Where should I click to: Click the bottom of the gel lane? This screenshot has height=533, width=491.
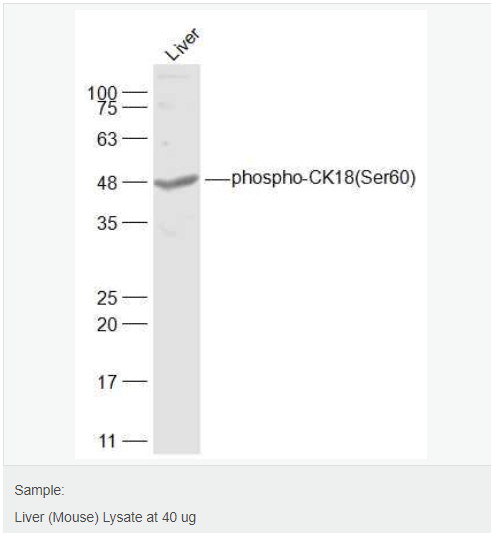(176, 447)
